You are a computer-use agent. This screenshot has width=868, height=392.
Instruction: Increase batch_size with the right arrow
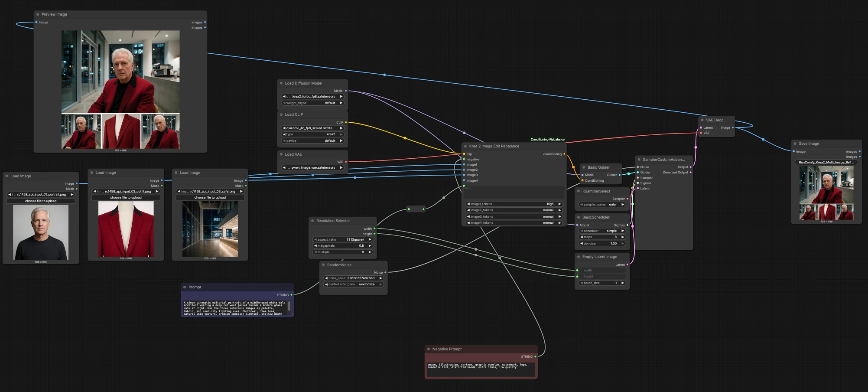[623, 283]
